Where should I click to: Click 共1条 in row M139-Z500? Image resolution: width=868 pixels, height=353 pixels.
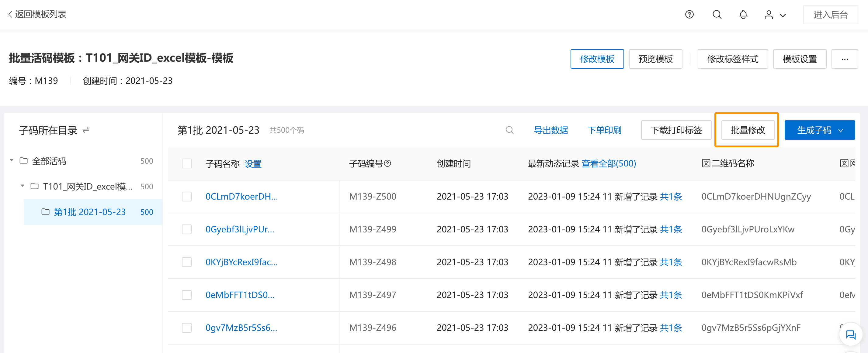click(x=671, y=197)
